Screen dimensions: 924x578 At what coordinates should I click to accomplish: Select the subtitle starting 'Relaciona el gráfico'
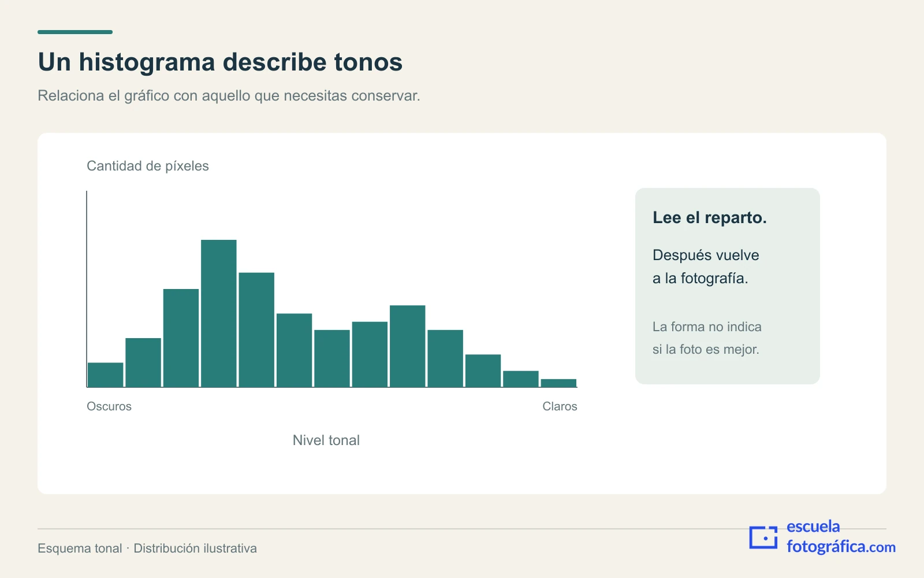(x=229, y=95)
